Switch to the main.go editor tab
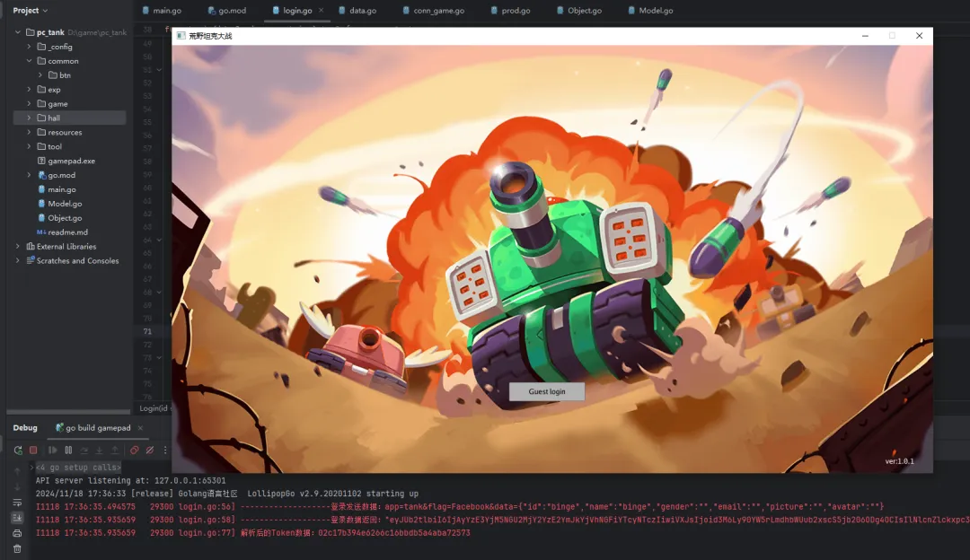The width and height of the screenshot is (970, 560). pos(162,11)
